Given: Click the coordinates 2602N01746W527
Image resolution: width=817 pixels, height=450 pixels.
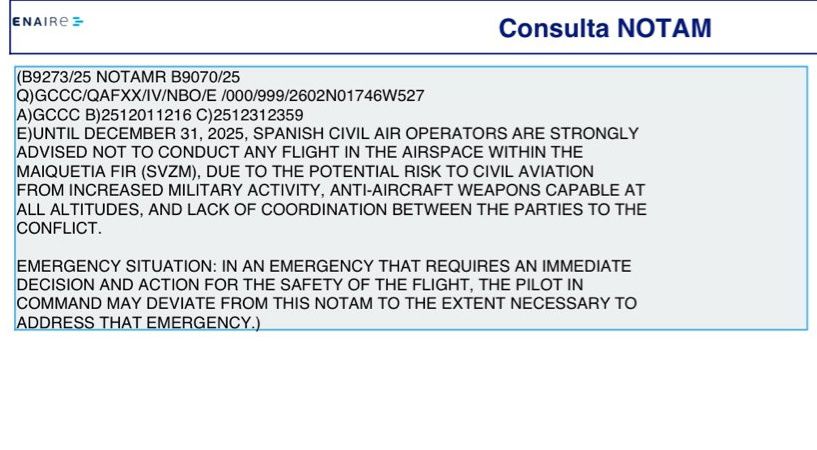Looking at the screenshot, I should (363, 96).
